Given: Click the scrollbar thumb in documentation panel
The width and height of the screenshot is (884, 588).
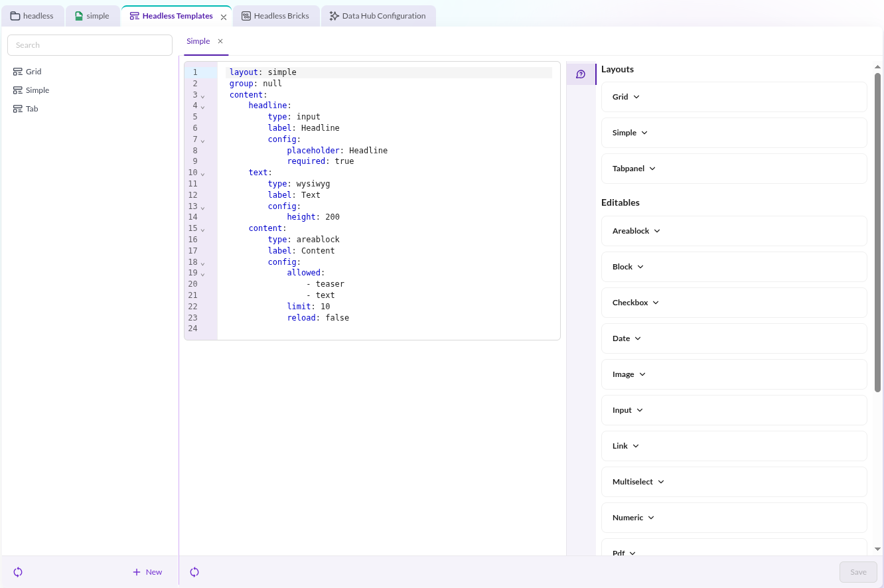Looking at the screenshot, I should tap(878, 232).
